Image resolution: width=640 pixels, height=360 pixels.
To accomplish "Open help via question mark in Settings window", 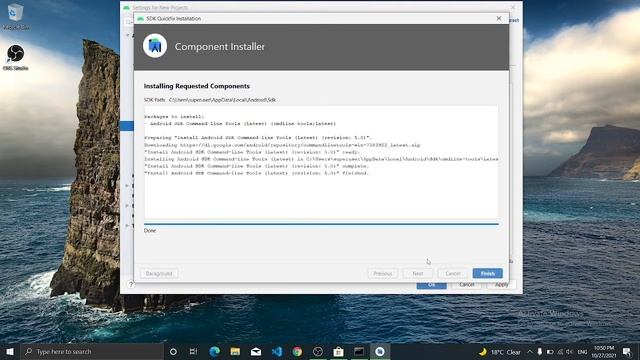I will (131, 284).
